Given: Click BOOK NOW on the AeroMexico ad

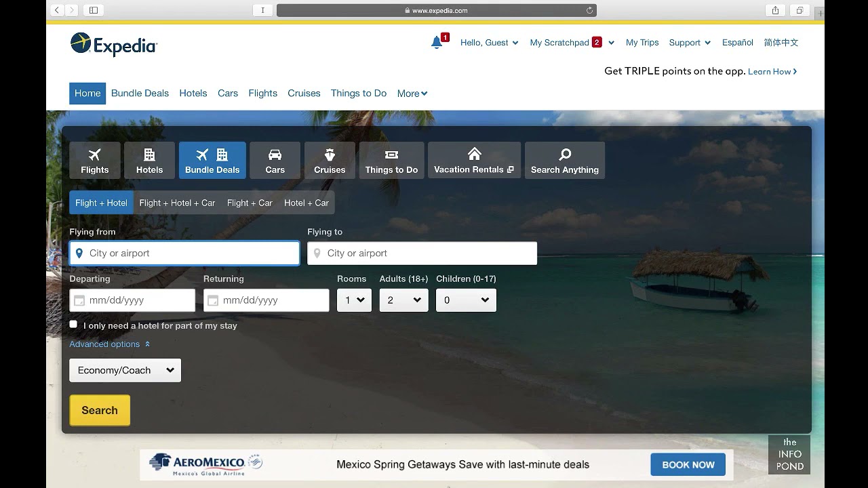Looking at the screenshot, I should [x=688, y=465].
